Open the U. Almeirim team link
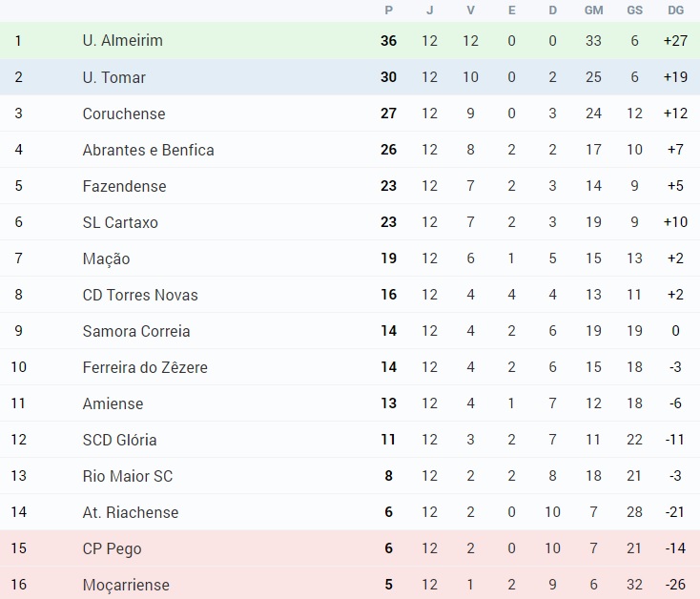 [122, 41]
